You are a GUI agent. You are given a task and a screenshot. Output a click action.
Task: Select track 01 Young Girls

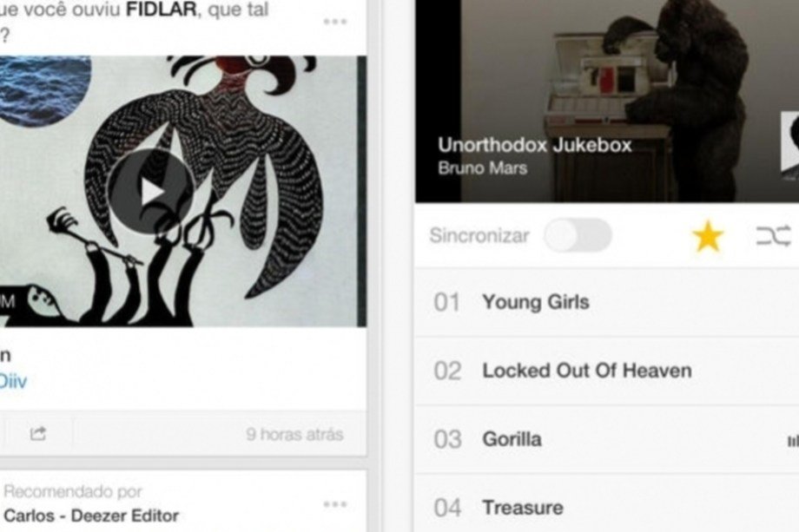point(606,302)
